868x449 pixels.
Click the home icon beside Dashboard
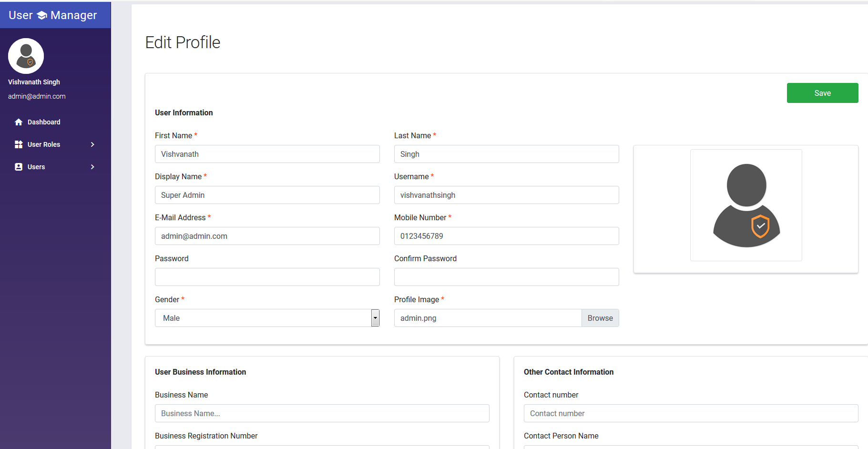[18, 122]
